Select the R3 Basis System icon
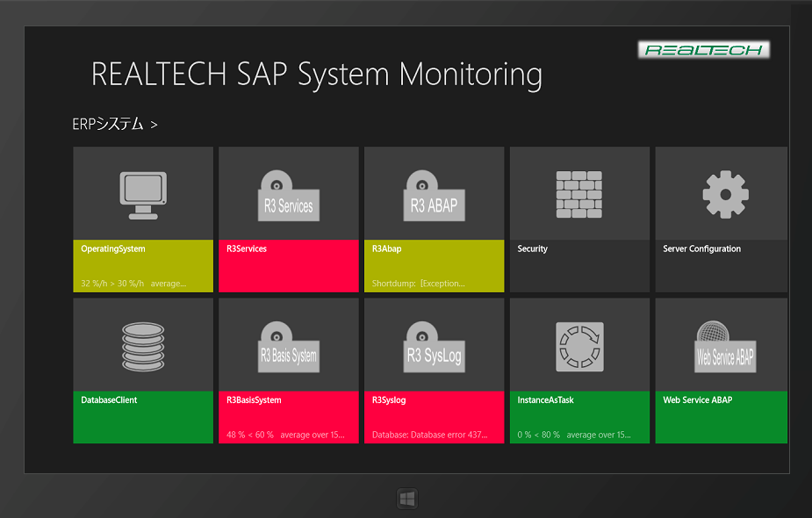 click(x=289, y=347)
